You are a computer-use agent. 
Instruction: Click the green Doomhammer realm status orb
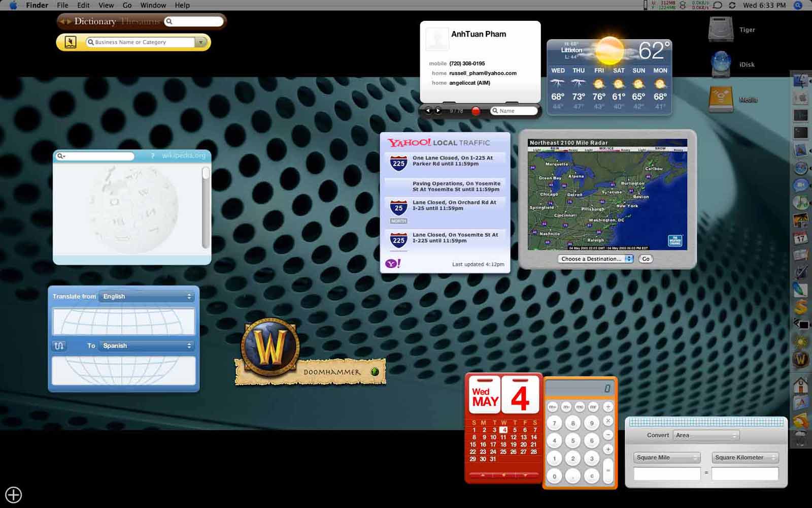pyautogui.click(x=375, y=371)
